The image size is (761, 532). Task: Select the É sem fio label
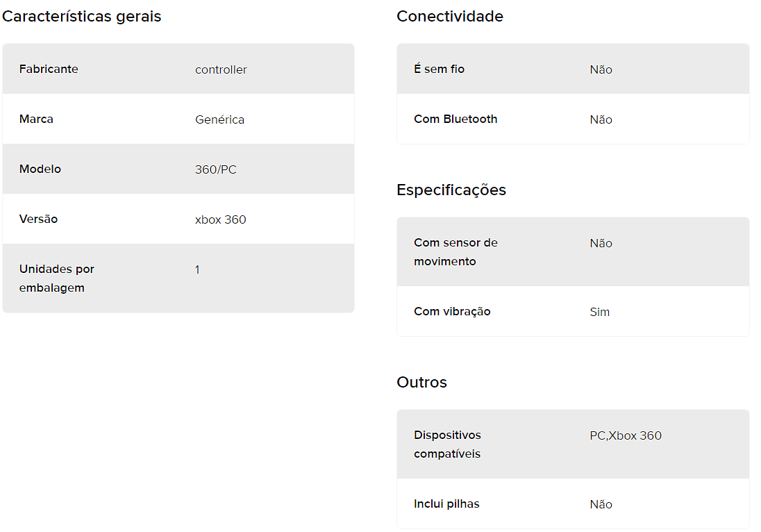440,69
